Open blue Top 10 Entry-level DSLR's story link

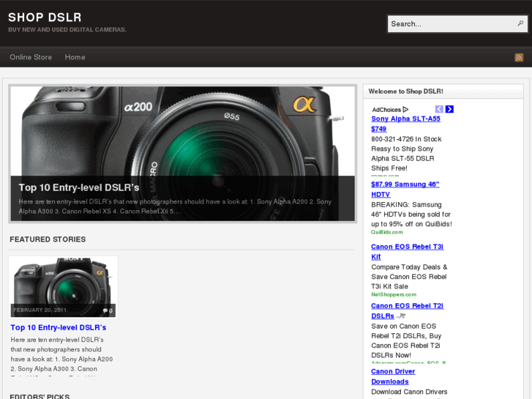tap(59, 327)
